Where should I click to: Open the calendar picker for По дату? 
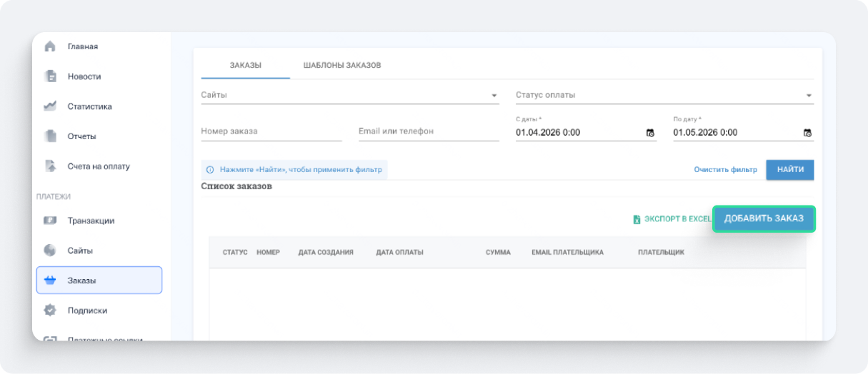click(807, 133)
